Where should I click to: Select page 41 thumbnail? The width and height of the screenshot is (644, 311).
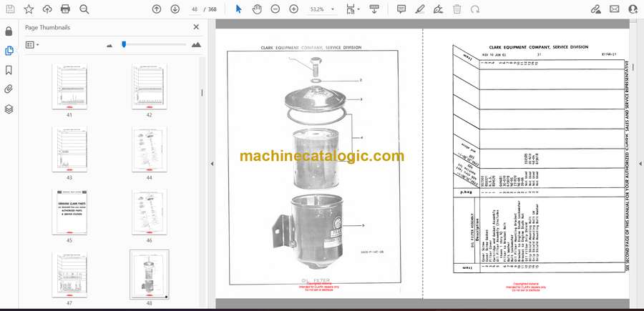tap(69, 87)
